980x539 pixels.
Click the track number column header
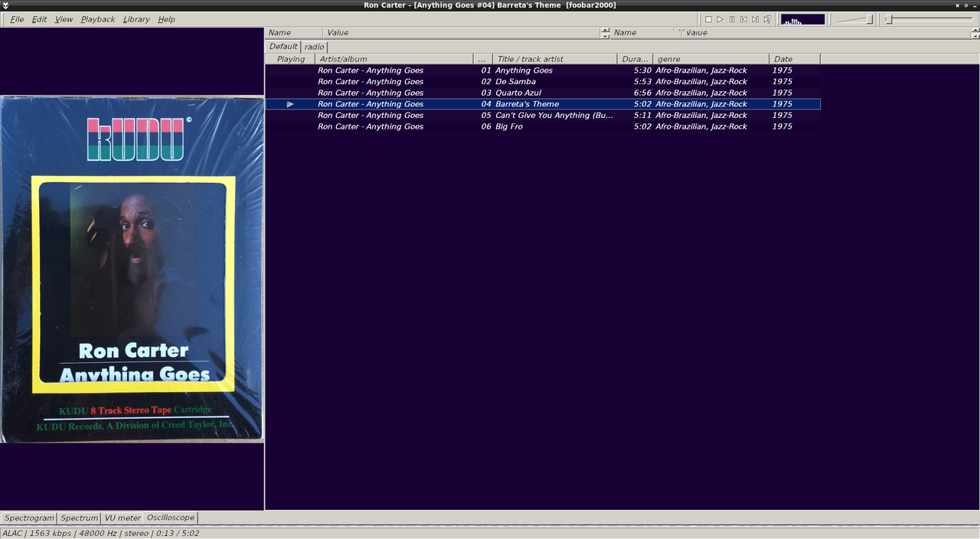coord(483,59)
